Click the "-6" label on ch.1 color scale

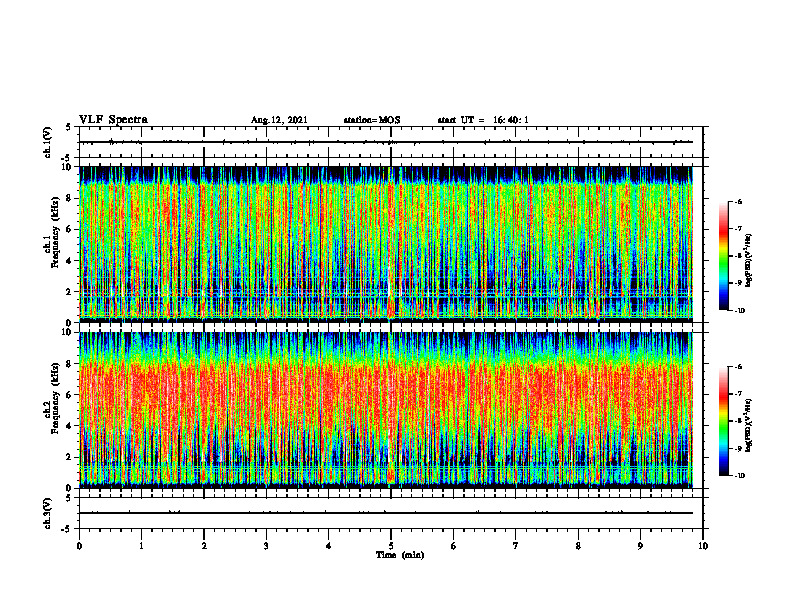tap(738, 201)
